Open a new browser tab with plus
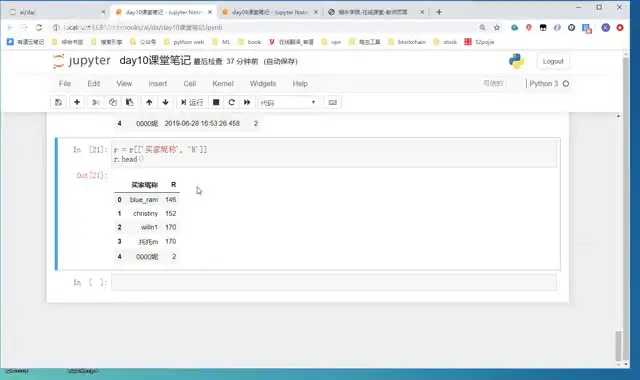The width and height of the screenshot is (640, 380). click(439, 12)
